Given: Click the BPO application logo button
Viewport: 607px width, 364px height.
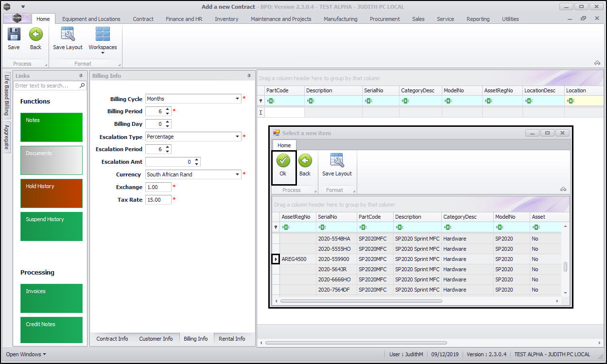Looking at the screenshot, I should coord(17,18).
